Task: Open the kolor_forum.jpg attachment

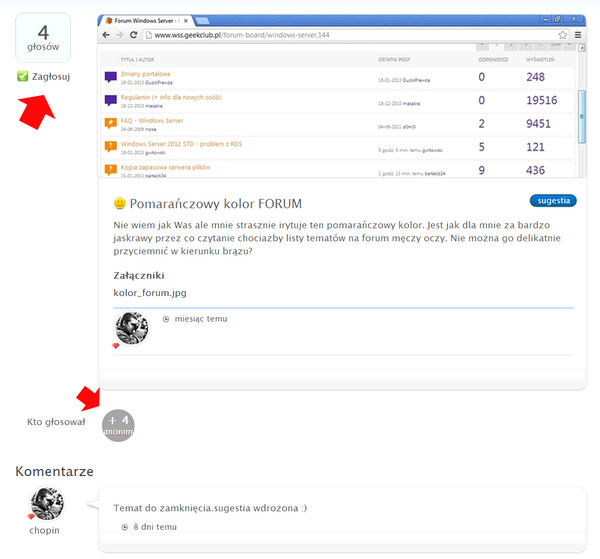Action: [150, 293]
